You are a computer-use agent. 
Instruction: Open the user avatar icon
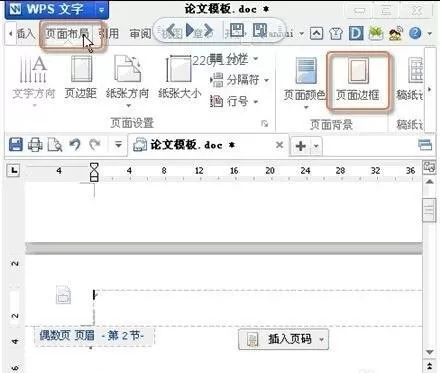click(x=396, y=33)
